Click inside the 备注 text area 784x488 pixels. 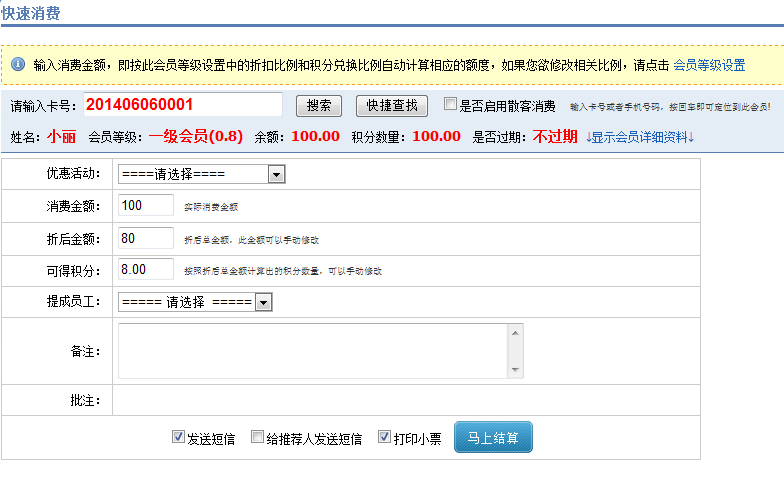(x=312, y=350)
